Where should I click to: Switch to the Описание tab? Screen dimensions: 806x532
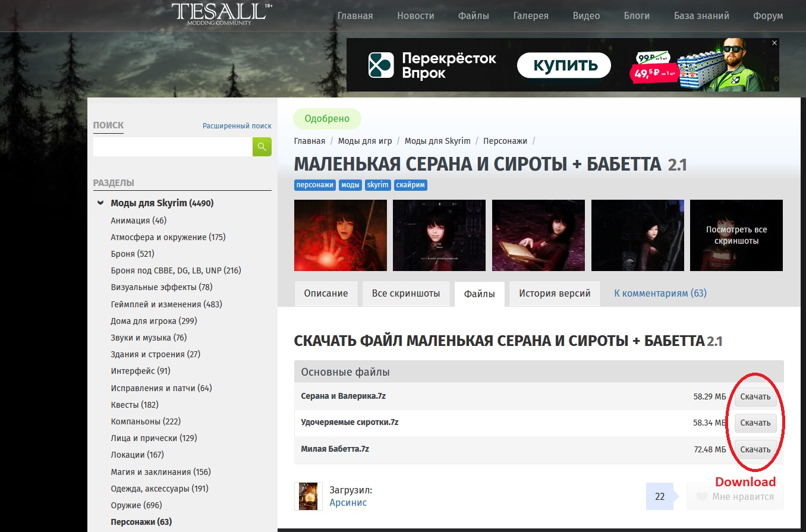coord(326,294)
